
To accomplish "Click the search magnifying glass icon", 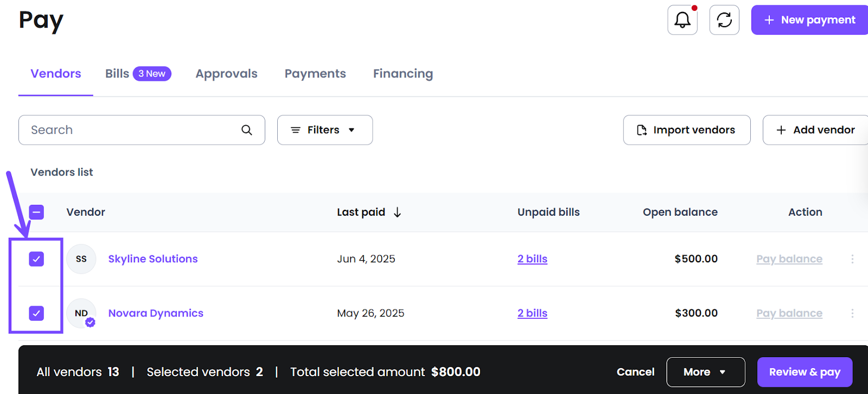I will coord(247,130).
